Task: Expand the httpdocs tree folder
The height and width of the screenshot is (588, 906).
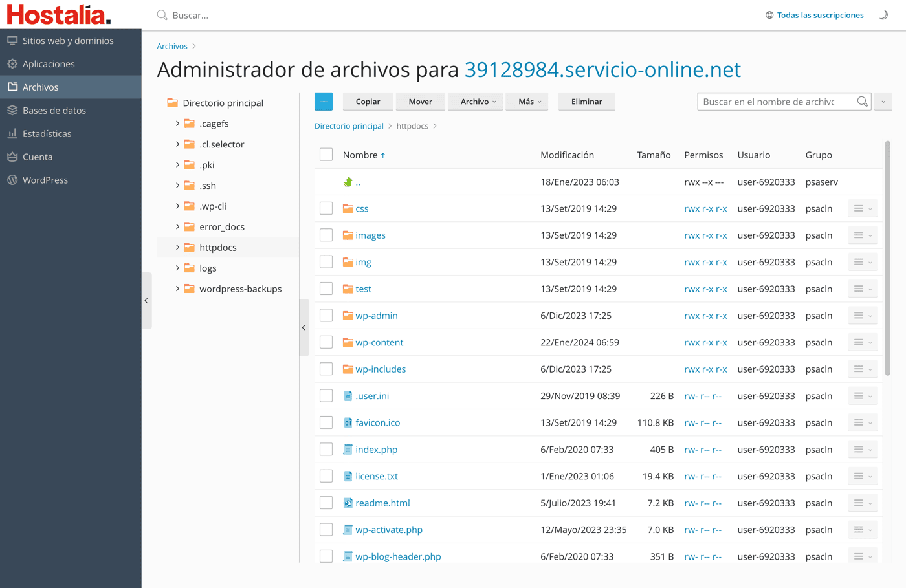Action: 177,248
